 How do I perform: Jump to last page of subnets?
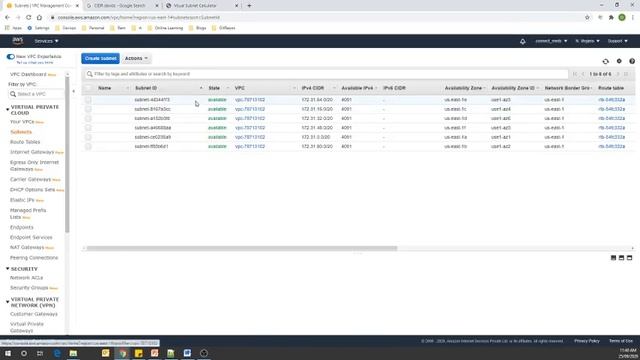tap(626, 74)
